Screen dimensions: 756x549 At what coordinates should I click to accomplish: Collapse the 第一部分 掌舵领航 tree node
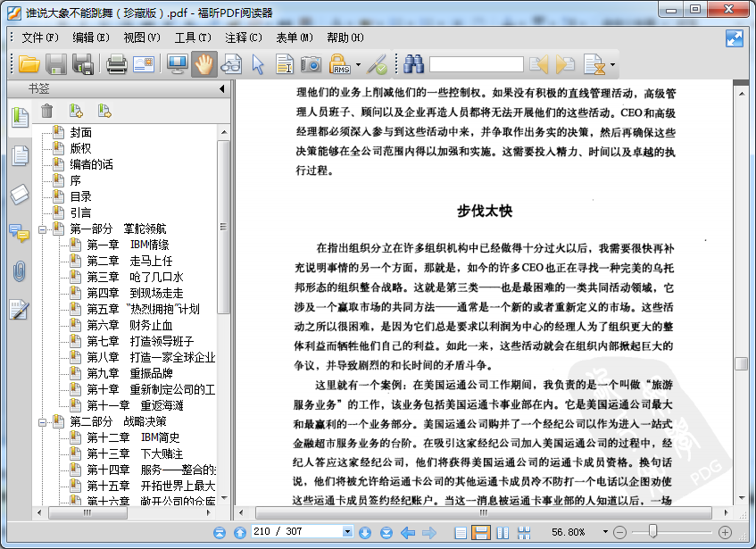pyautogui.click(x=42, y=229)
